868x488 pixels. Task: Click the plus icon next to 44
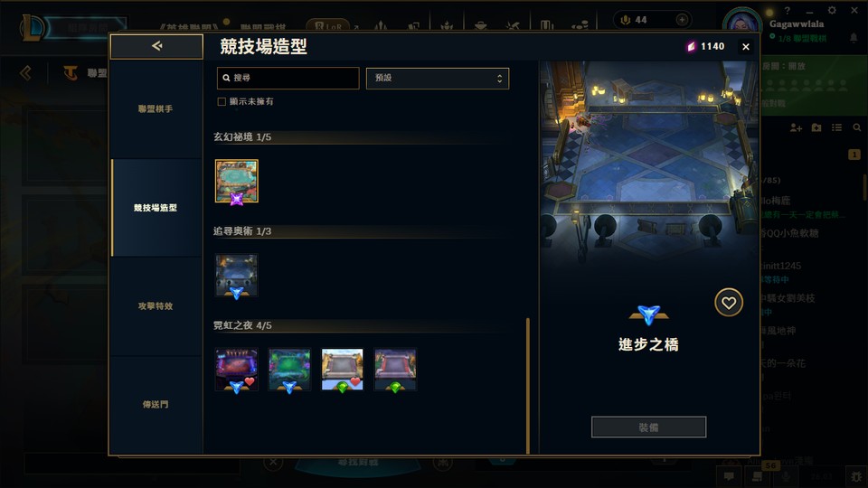click(x=682, y=20)
